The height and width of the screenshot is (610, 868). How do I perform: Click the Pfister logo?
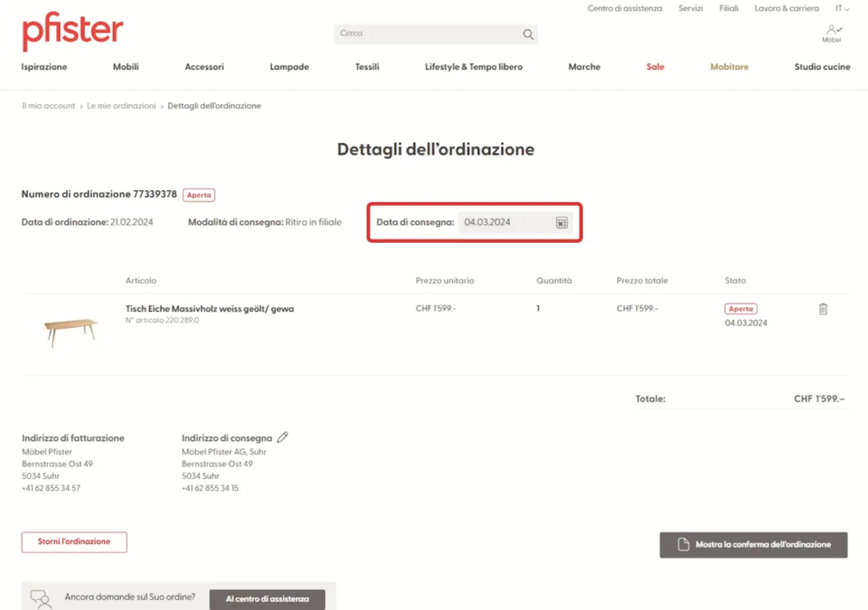pyautogui.click(x=72, y=33)
